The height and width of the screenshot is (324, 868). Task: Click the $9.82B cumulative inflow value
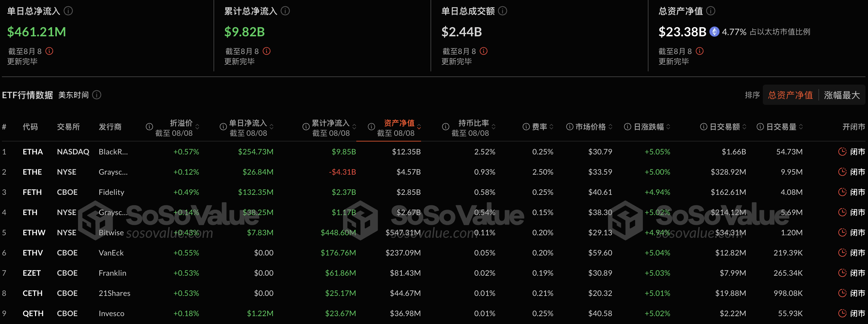244,32
